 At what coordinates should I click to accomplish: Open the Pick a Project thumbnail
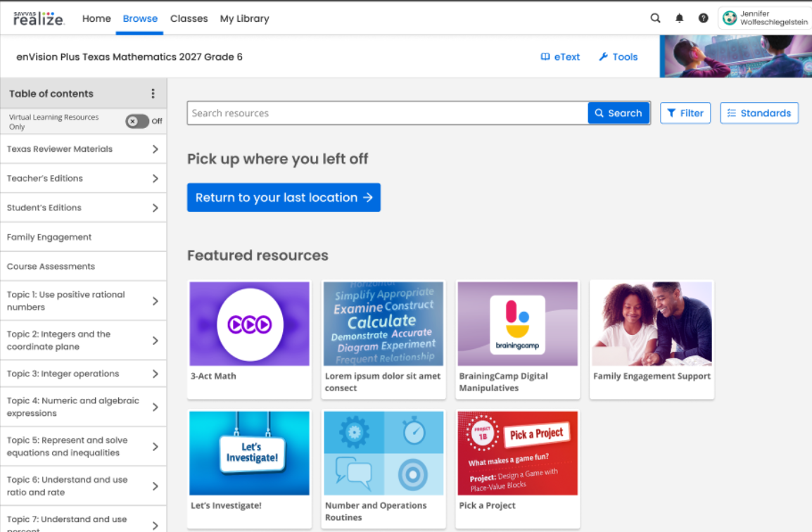[518, 453]
